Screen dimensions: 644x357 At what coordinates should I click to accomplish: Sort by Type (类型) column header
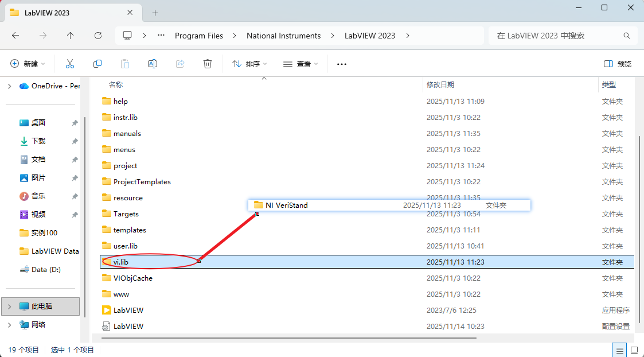coord(608,85)
